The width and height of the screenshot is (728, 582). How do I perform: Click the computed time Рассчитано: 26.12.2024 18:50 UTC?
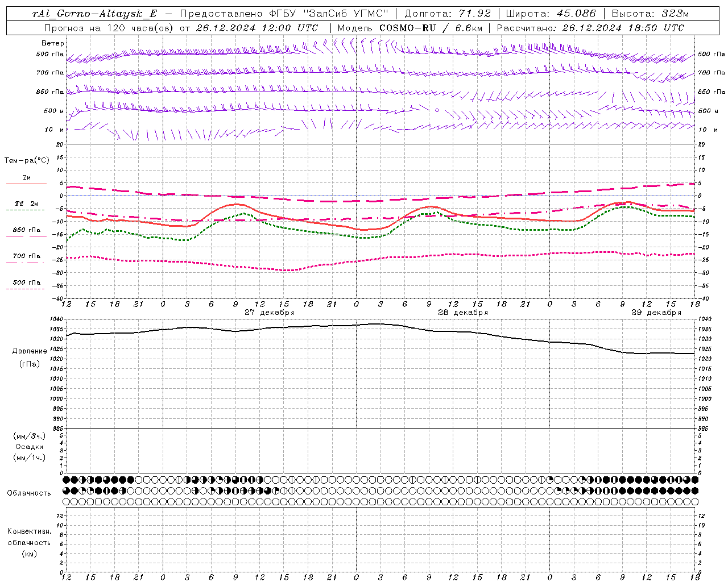(x=590, y=28)
